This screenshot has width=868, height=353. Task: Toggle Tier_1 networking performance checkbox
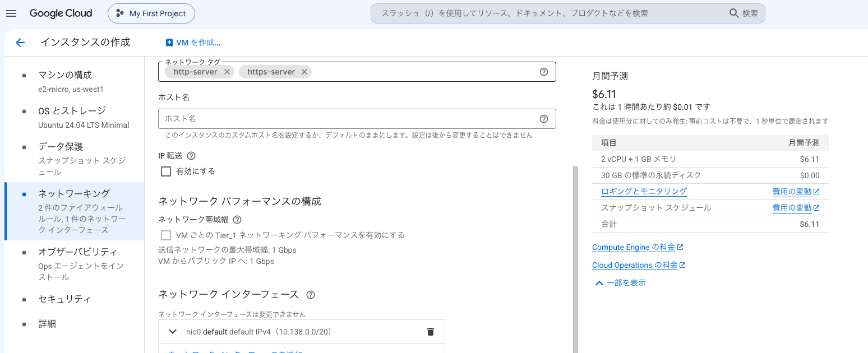tap(166, 235)
